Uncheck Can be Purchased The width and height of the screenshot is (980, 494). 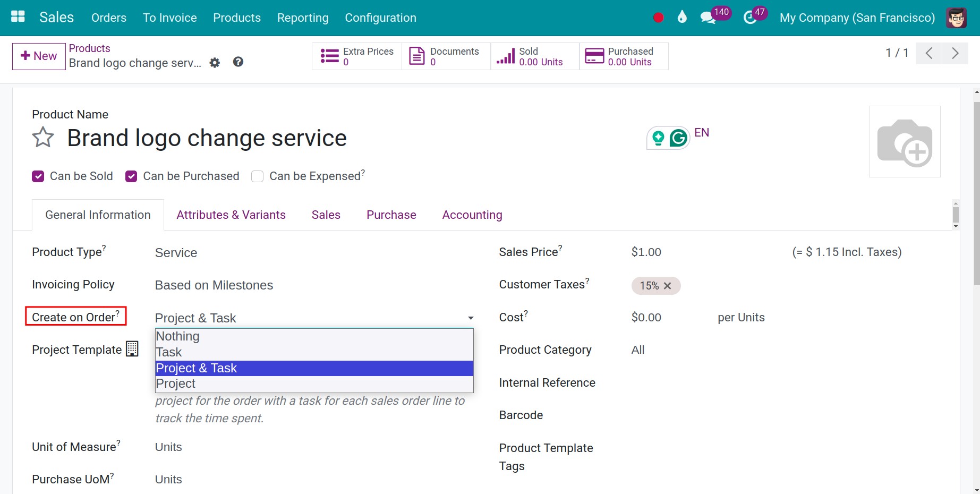pos(131,176)
